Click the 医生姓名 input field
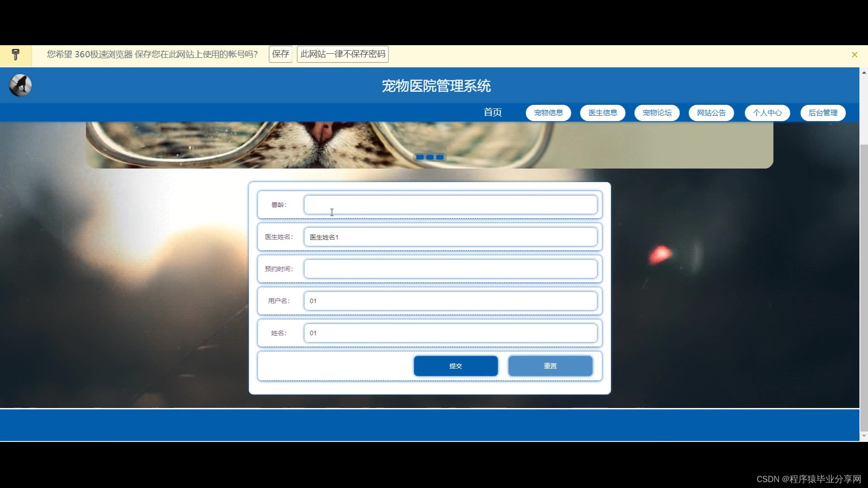This screenshot has height=488, width=868. click(x=450, y=237)
